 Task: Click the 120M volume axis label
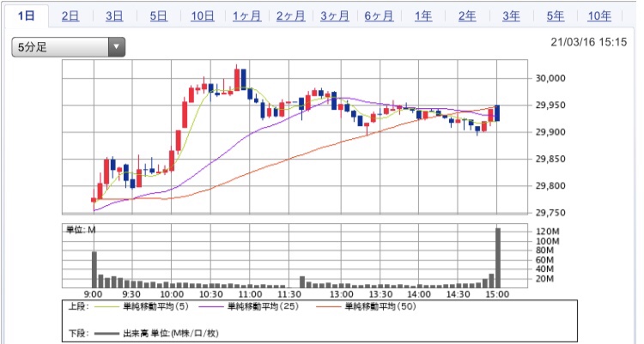(x=547, y=232)
